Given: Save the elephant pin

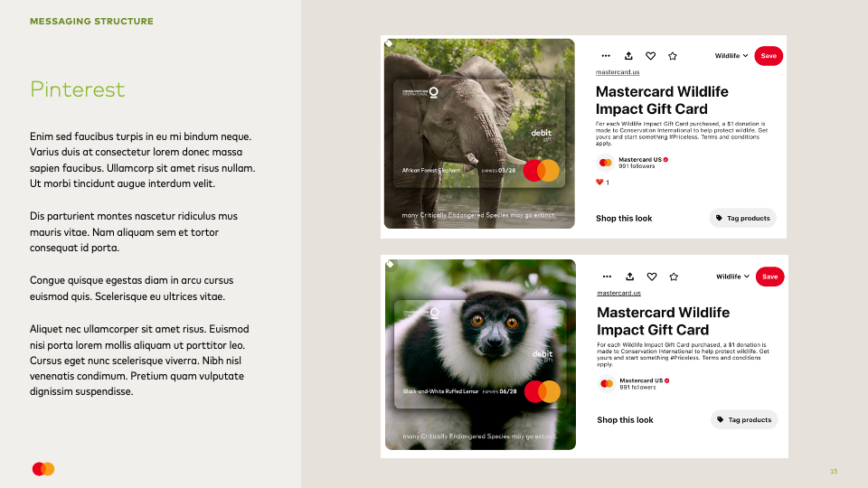Looking at the screenshot, I should point(769,56).
